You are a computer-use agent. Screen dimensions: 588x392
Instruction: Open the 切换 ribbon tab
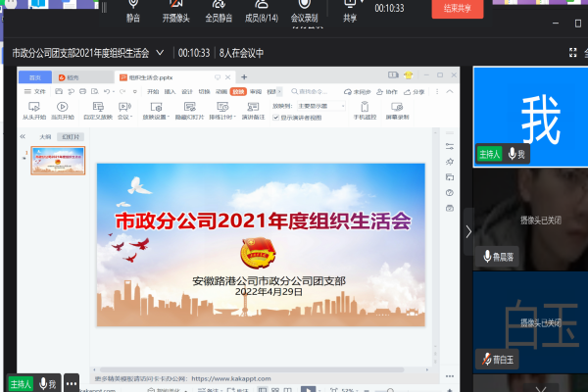pos(205,91)
